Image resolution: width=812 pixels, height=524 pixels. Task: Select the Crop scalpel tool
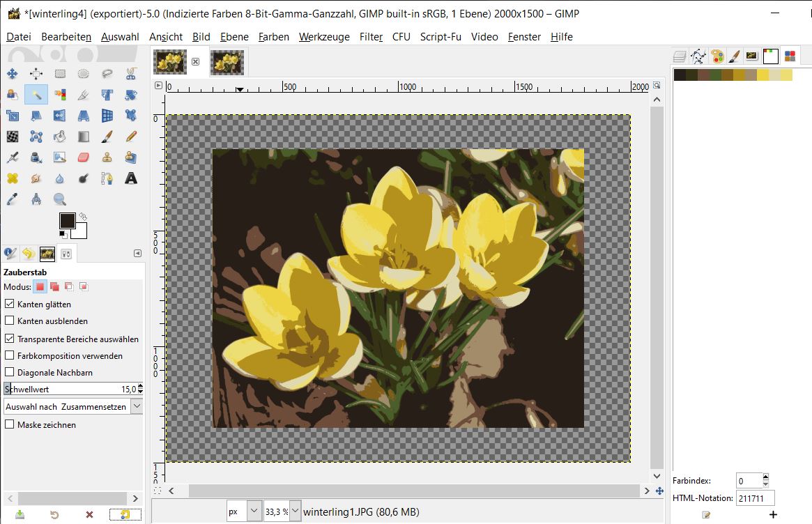tap(84, 94)
